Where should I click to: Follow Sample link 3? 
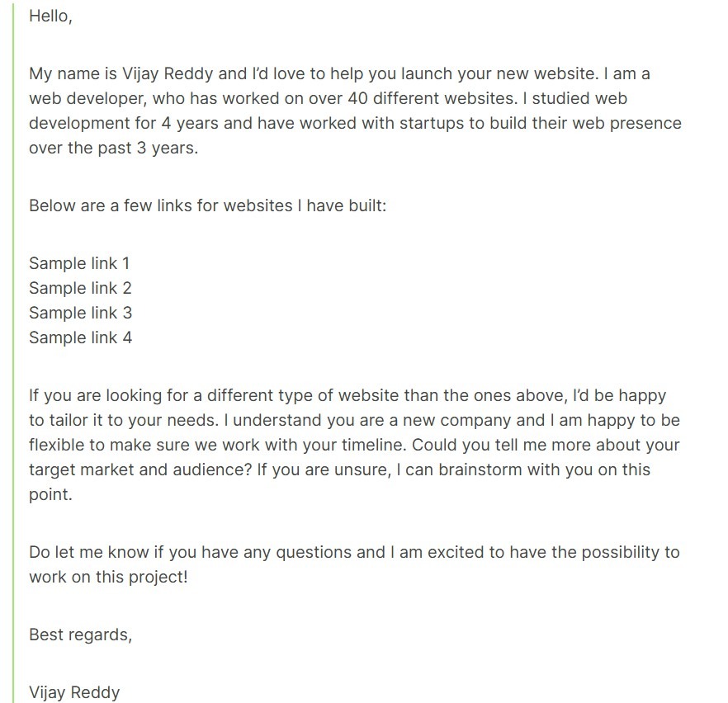coord(80,313)
